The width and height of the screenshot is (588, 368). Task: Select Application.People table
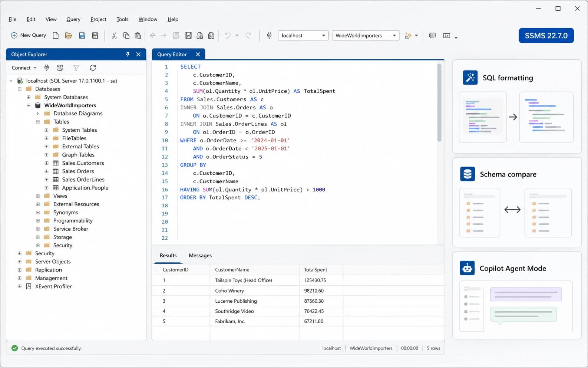click(85, 188)
